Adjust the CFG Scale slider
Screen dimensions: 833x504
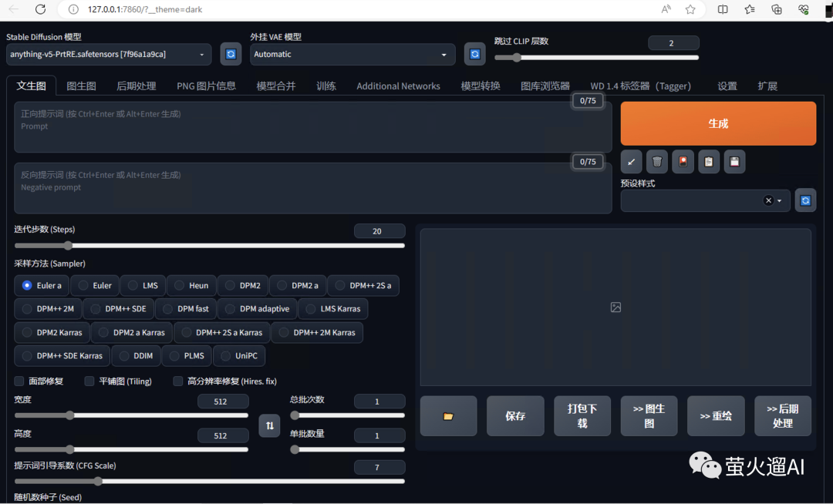[x=209, y=482]
